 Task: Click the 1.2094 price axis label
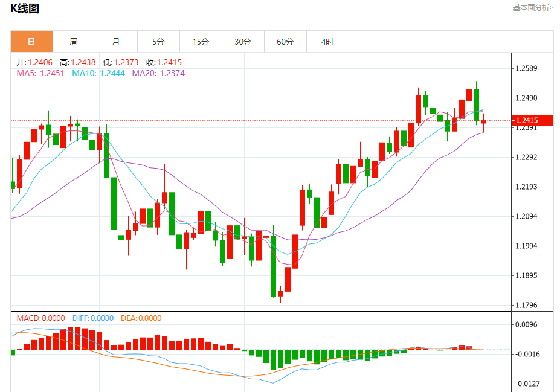pos(526,216)
